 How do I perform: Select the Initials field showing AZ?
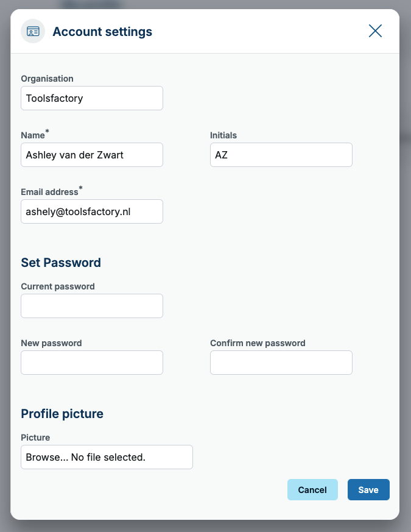[281, 155]
